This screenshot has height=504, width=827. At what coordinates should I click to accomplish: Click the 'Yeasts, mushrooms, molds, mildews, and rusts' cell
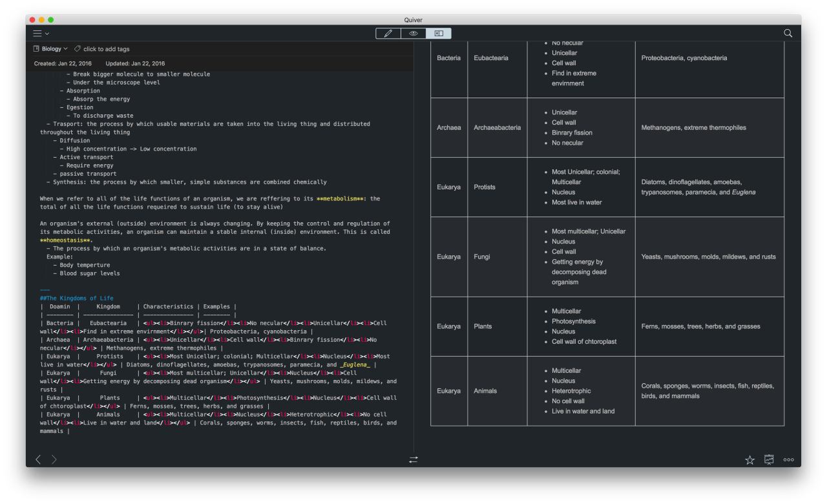click(709, 257)
